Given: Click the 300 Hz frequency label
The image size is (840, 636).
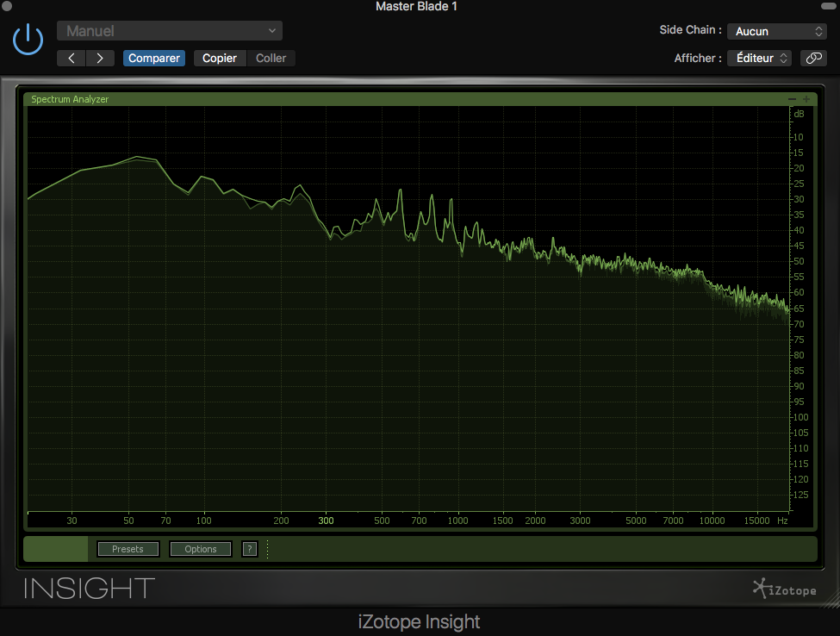Looking at the screenshot, I should (x=326, y=521).
